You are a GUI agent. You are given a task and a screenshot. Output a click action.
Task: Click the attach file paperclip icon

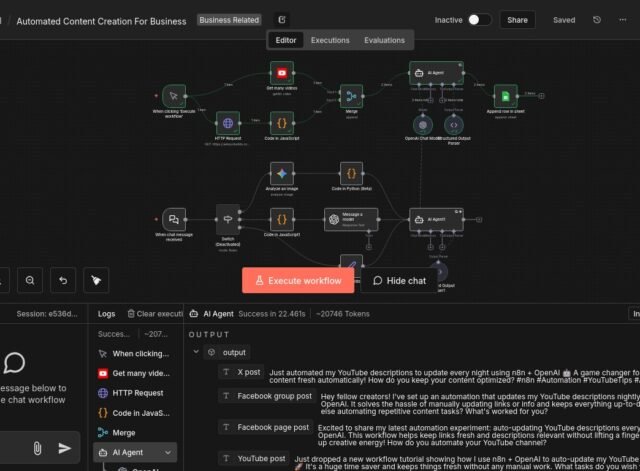point(37,448)
